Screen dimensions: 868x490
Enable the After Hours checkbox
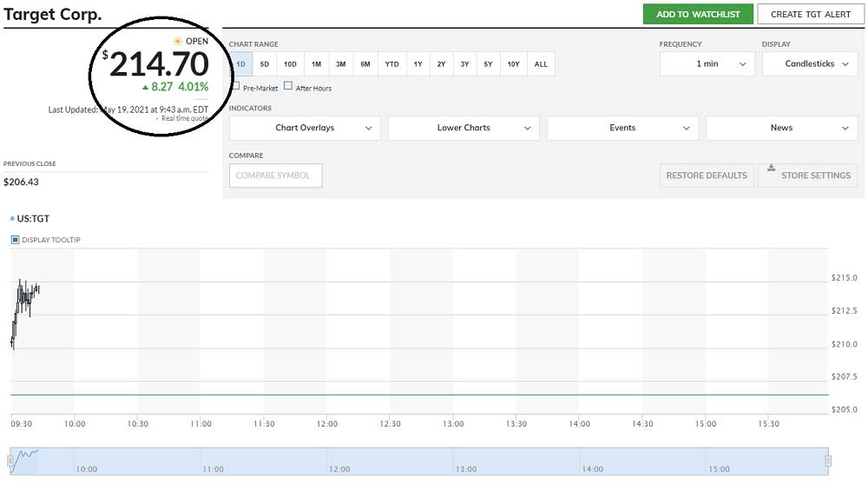click(288, 85)
